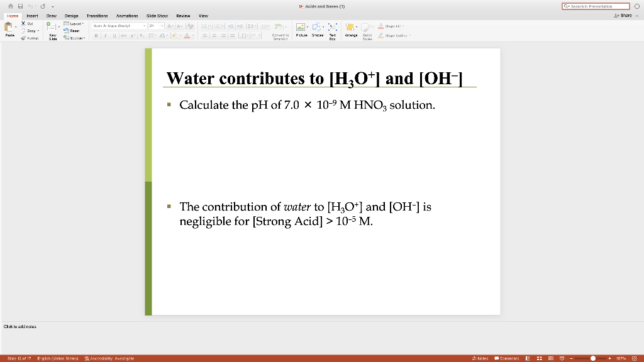Undo the last action
The image size is (644, 362).
(x=30, y=6)
